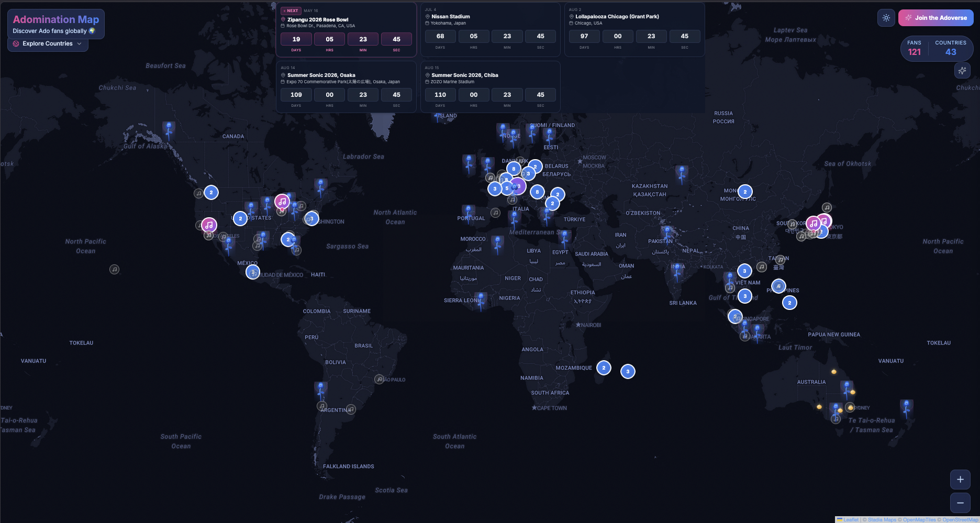The image size is (980, 523).
Task: Open the Nissan Stadium event card
Action: [x=491, y=29]
